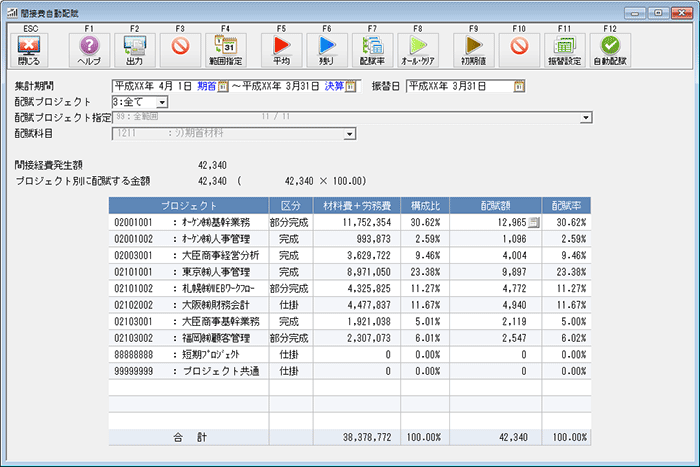
Task: Select row 02103002 福岡顧客管理
Action: [x=350, y=338]
